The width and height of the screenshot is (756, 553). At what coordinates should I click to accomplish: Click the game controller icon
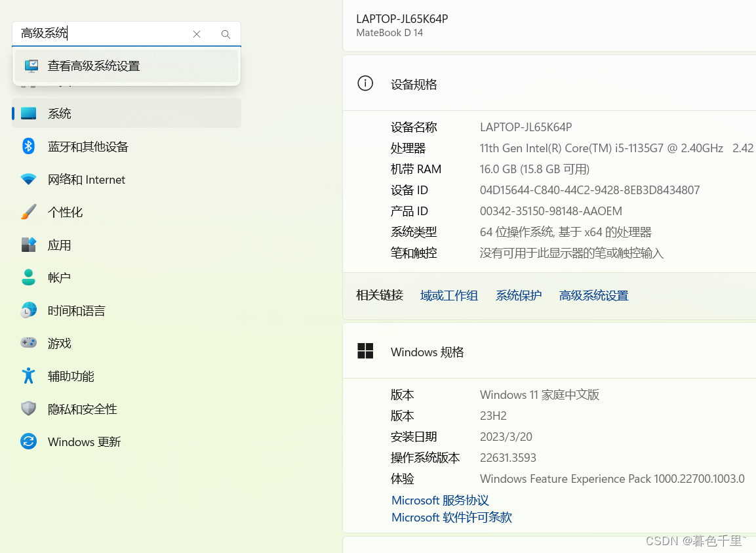click(28, 342)
